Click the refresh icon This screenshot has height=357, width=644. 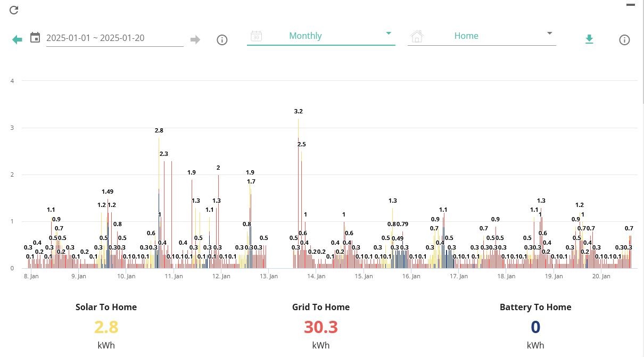click(x=14, y=10)
